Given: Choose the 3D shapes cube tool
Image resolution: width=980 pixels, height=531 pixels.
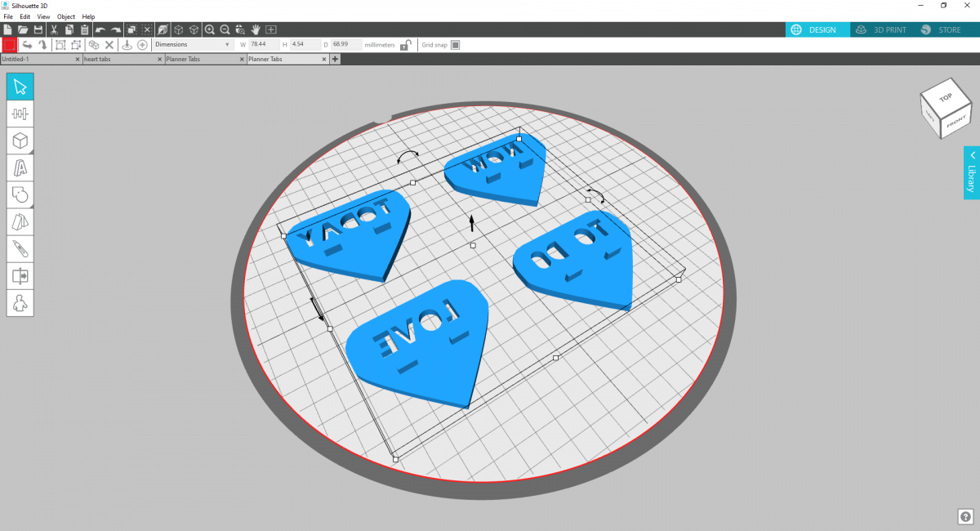Looking at the screenshot, I should coord(20,141).
